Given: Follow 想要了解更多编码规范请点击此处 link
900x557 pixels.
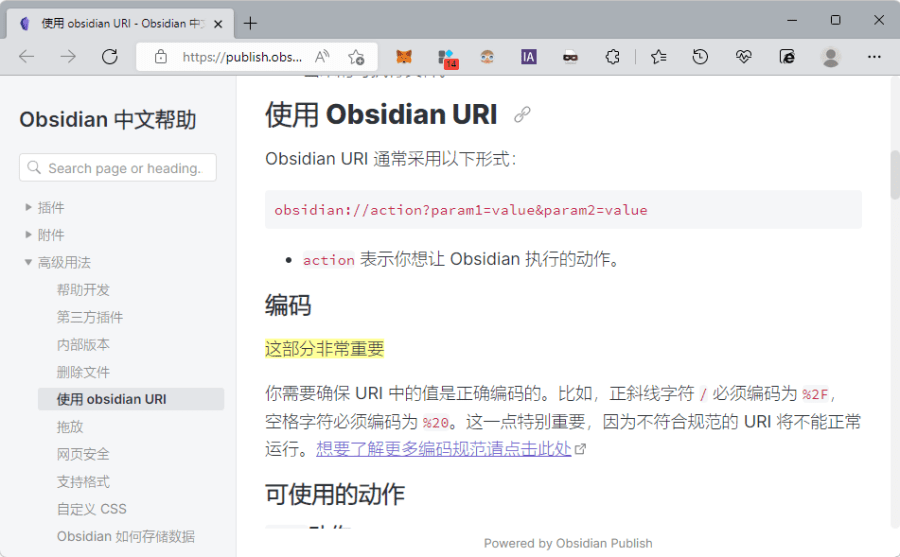Looking at the screenshot, I should (x=444, y=448).
